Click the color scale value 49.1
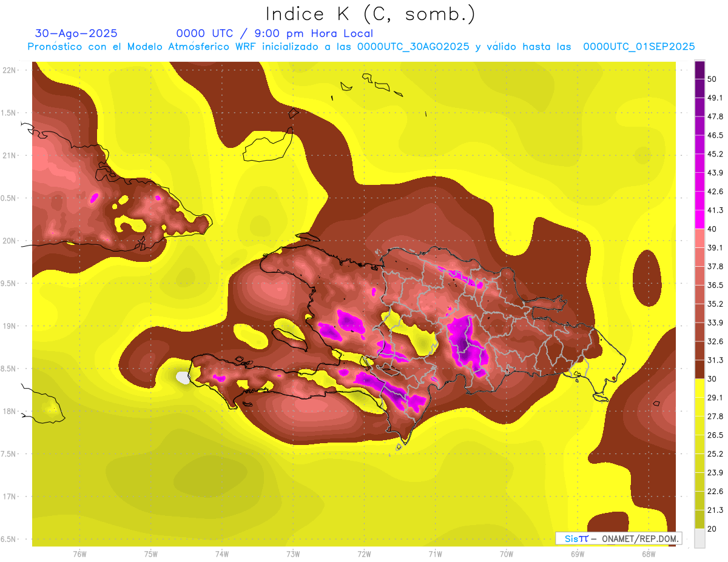Image resolution: width=728 pixels, height=562 pixels. tap(715, 98)
